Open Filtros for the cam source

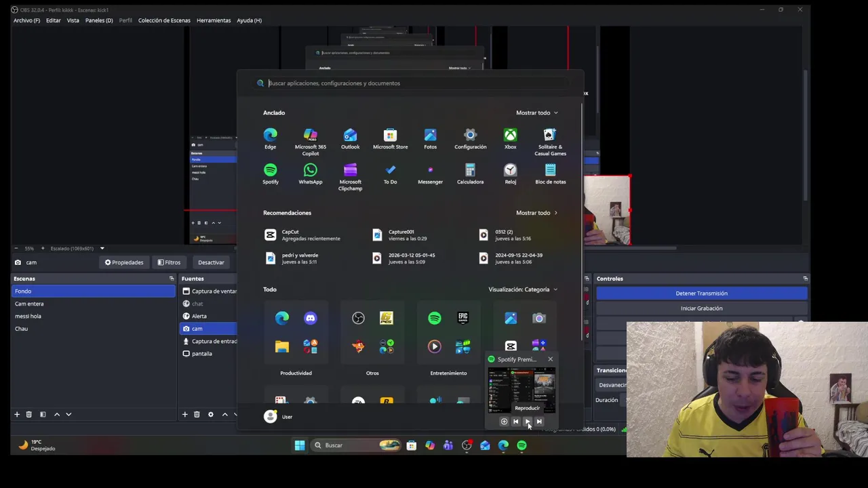pos(169,262)
